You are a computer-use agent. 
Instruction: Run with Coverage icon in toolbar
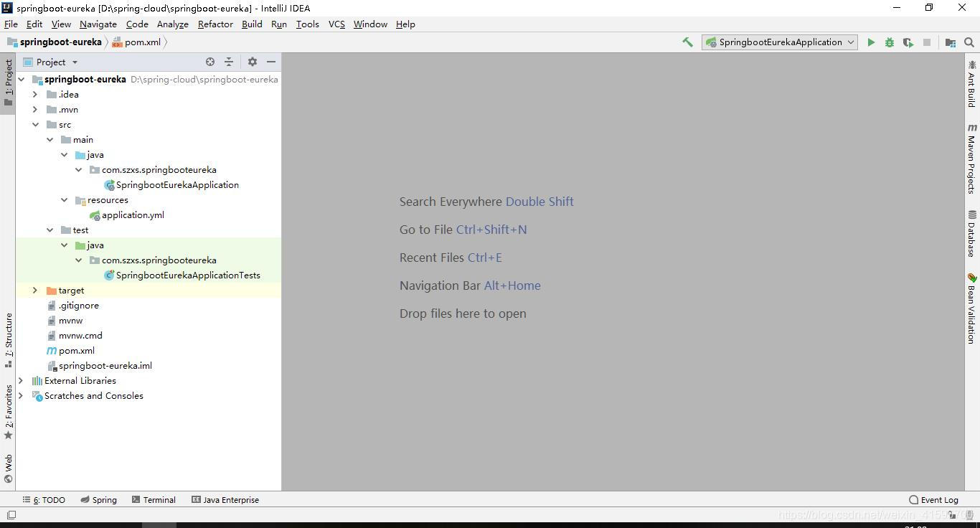(908, 42)
